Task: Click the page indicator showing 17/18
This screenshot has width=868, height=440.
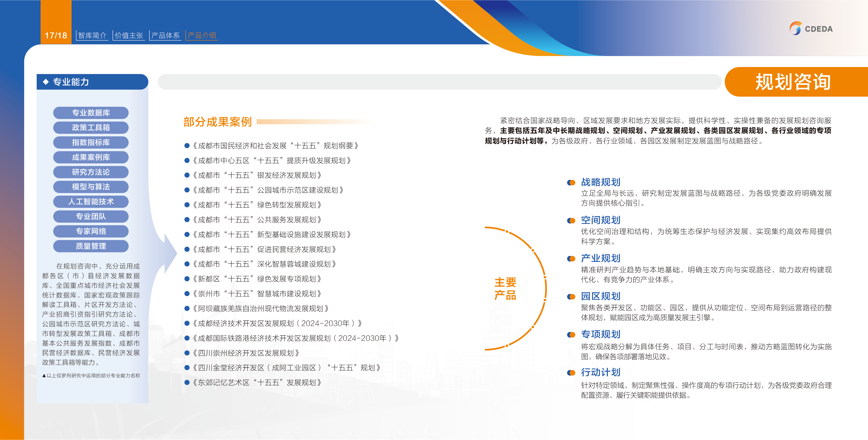Action: pyautogui.click(x=56, y=35)
